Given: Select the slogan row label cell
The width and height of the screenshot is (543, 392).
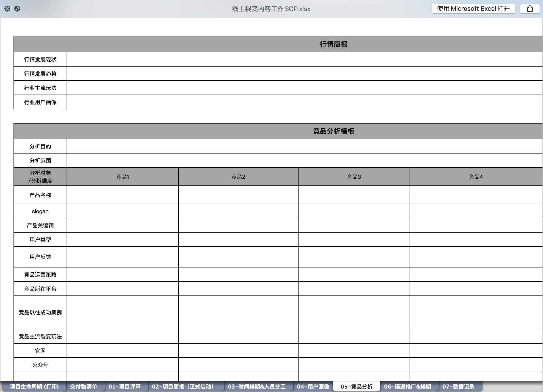Looking at the screenshot, I should [x=40, y=211].
